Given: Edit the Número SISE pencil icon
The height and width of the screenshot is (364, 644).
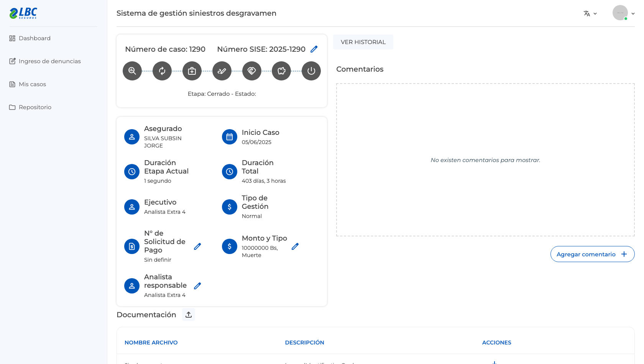Looking at the screenshot, I should (314, 49).
